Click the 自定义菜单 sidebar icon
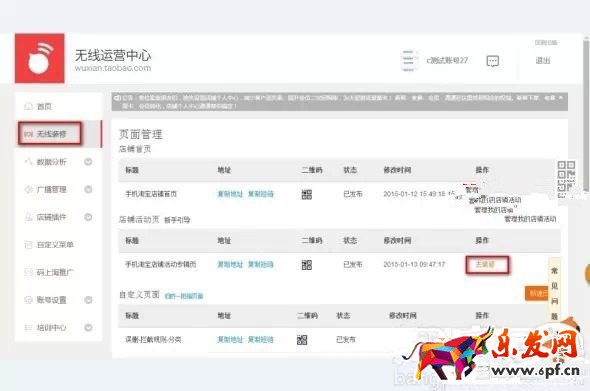The height and width of the screenshot is (391, 590). (29, 245)
